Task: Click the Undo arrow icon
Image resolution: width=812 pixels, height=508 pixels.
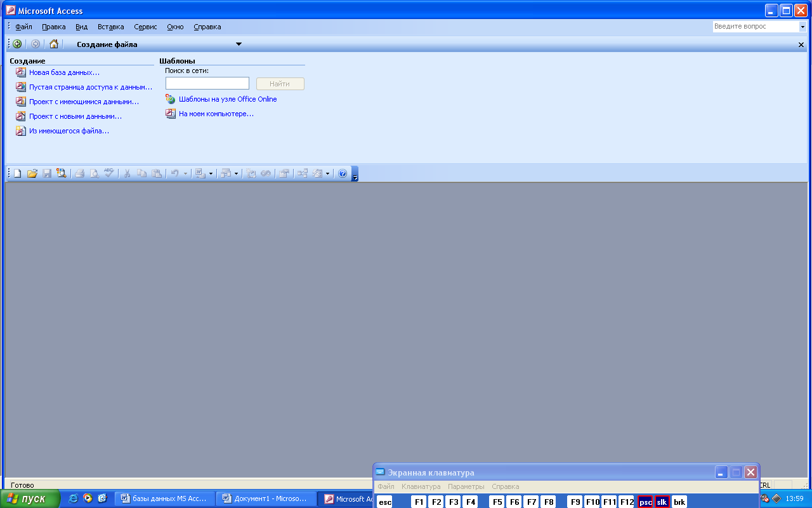Action: click(174, 173)
